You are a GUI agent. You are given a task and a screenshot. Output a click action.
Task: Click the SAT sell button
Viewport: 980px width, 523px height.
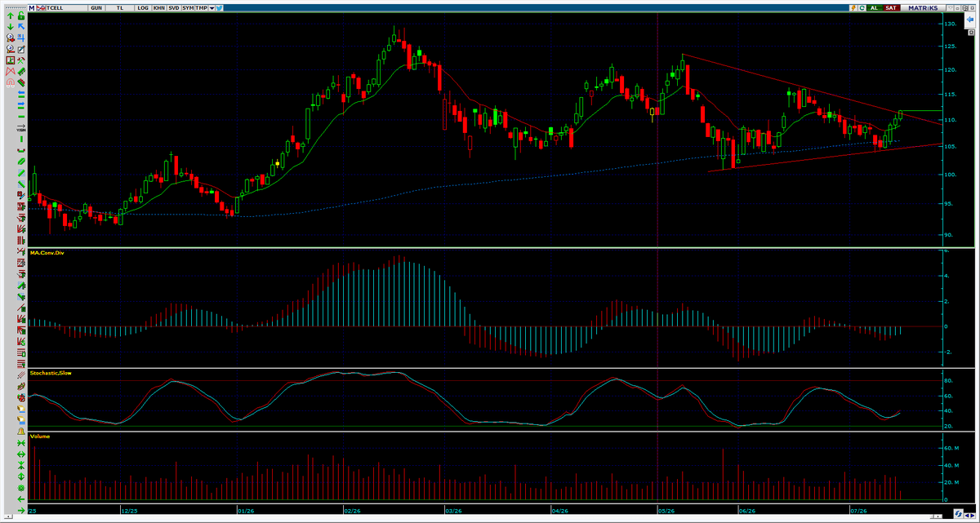click(892, 8)
